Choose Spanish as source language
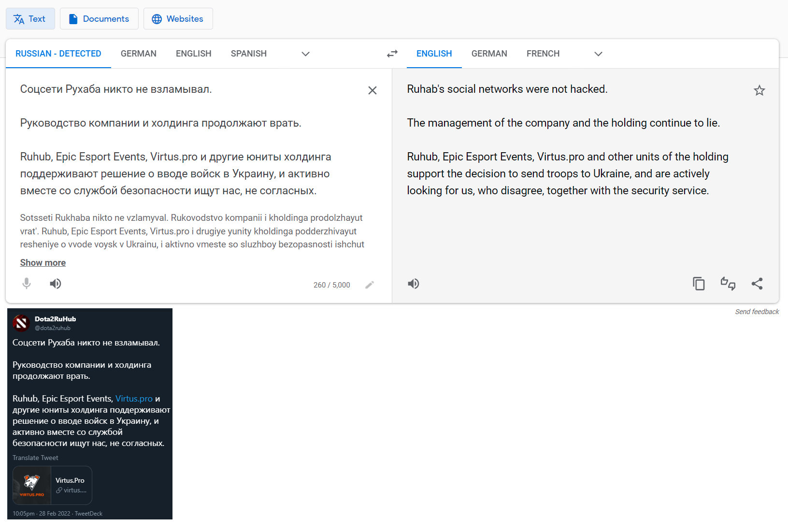 [249, 54]
